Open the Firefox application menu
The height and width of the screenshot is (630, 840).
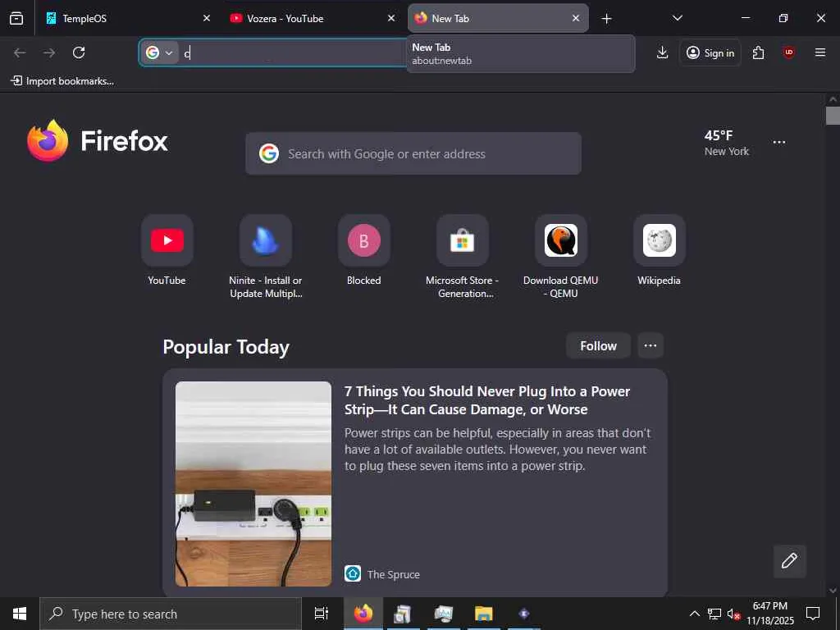tap(819, 52)
